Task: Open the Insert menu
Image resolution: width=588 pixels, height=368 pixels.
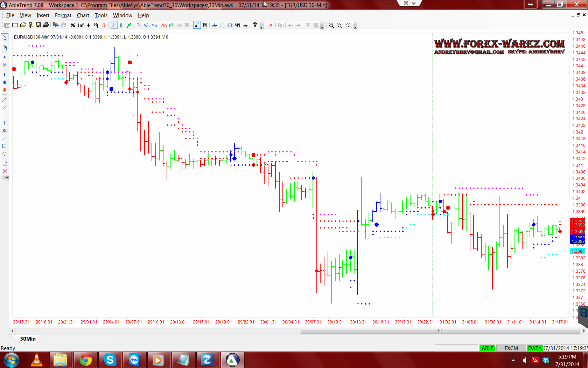Action: [43, 15]
